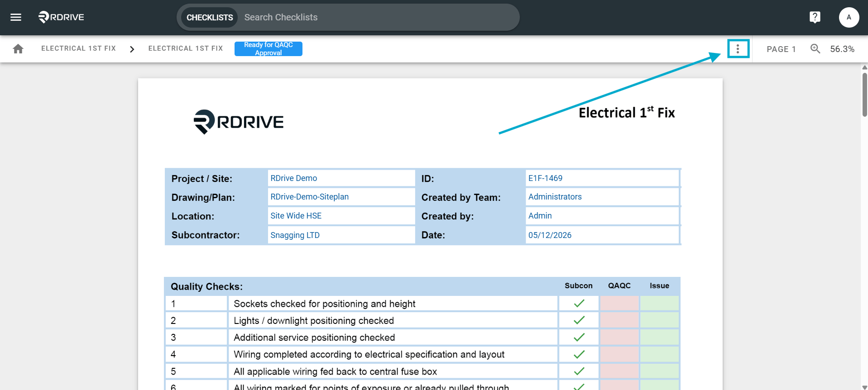This screenshot has height=390, width=868.
Task: Click the Electrical 1st Fix document title
Action: tap(627, 112)
